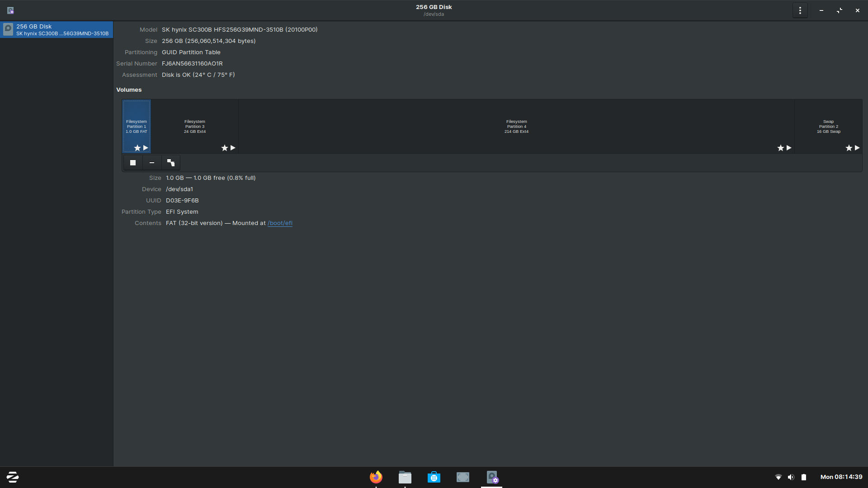Image resolution: width=868 pixels, height=488 pixels.
Task: Select the 1.0 GB FAT Partition 1
Action: pos(137,127)
